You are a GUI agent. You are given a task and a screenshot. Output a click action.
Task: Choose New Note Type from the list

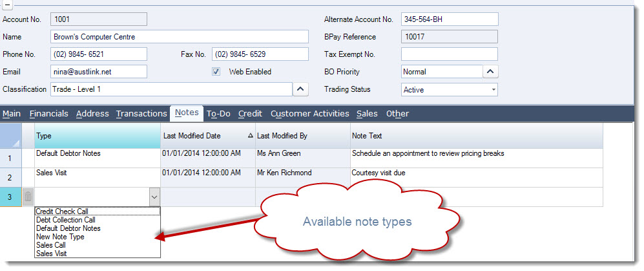click(x=98, y=237)
